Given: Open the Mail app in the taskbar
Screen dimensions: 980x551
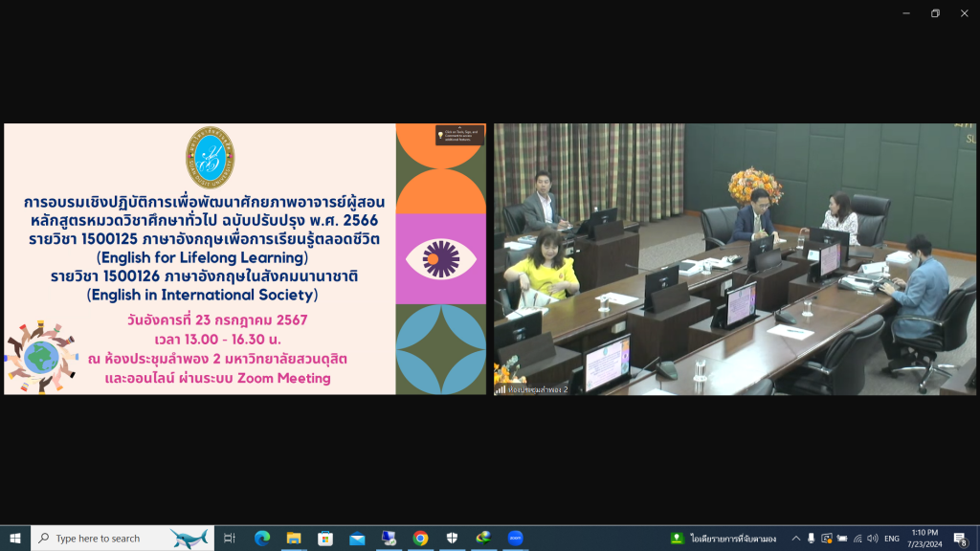Looking at the screenshot, I should click(x=357, y=539).
